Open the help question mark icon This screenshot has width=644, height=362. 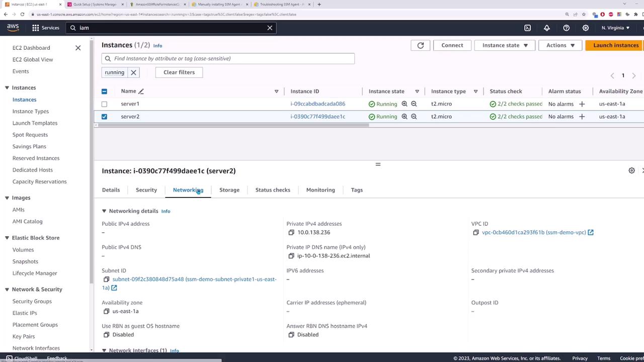pyautogui.click(x=566, y=28)
